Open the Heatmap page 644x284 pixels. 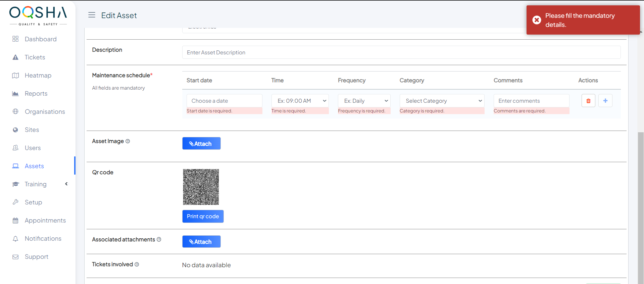point(38,76)
